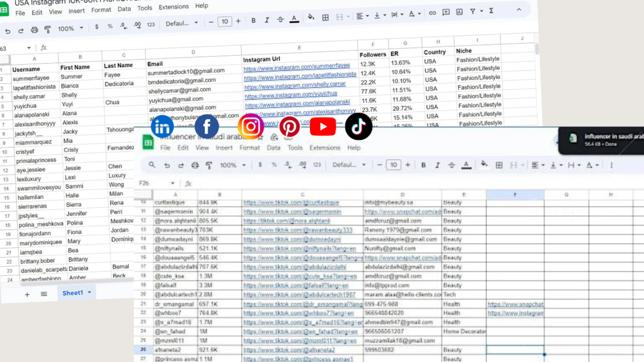Image resolution: width=644 pixels, height=362 pixels.
Task: Open text wrapping dropdown in Saudi Arabia sheet
Action: coord(574,165)
